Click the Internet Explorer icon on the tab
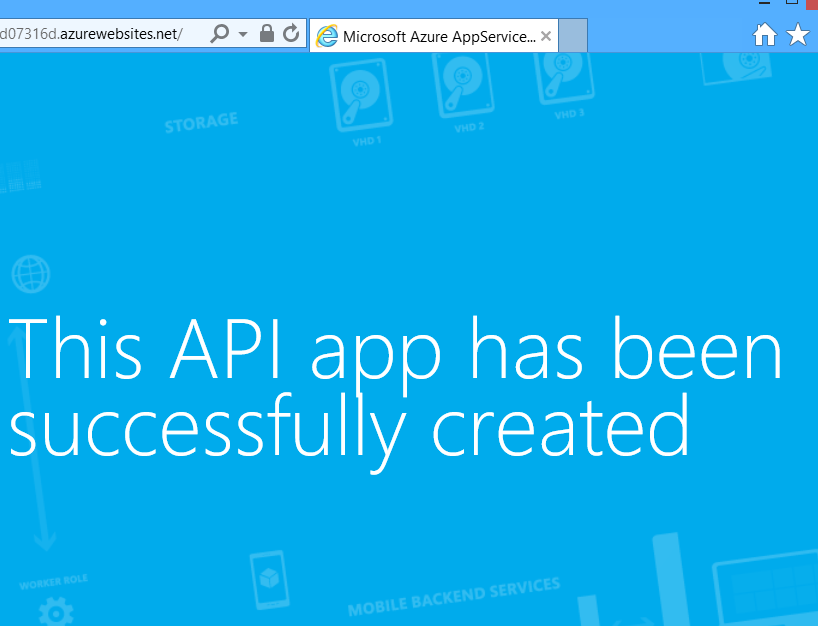Viewport: 818px width, 626px height. (x=326, y=37)
